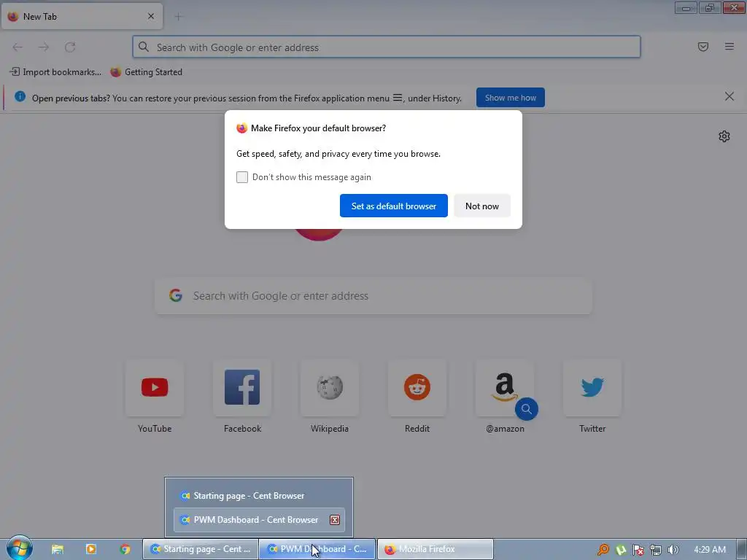This screenshot has width=747, height=560.
Task: Open a new tab with plus button
Action: pos(178,17)
